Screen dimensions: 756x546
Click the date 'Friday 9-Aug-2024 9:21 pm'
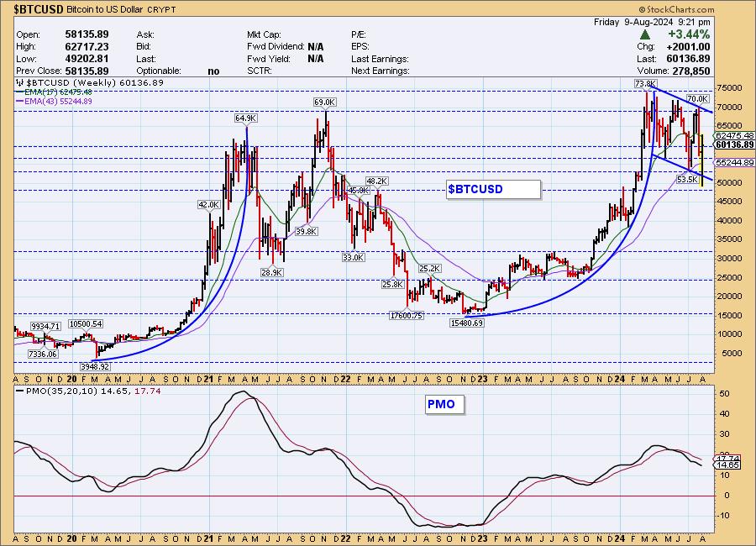click(x=652, y=22)
